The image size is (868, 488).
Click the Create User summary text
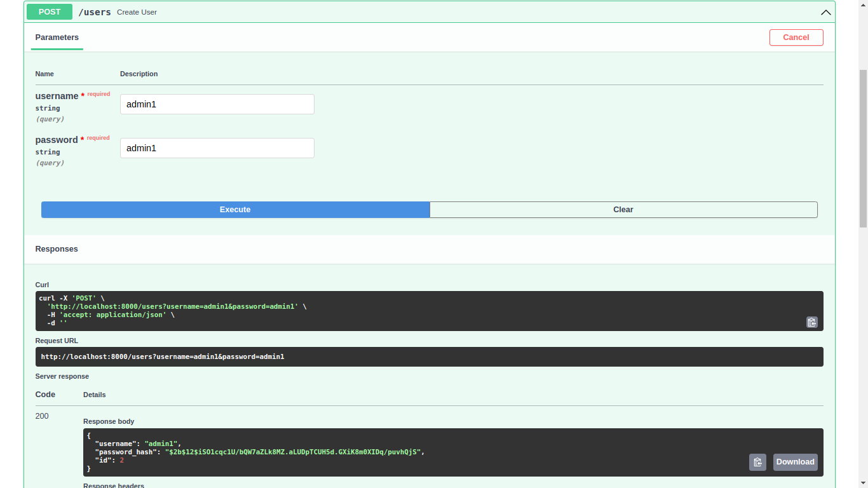coord(137,12)
